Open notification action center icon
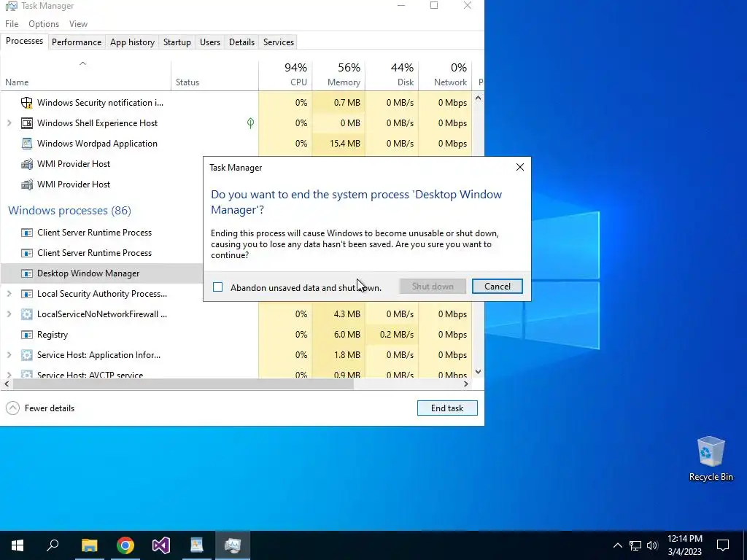The height and width of the screenshot is (560, 747). click(723, 545)
